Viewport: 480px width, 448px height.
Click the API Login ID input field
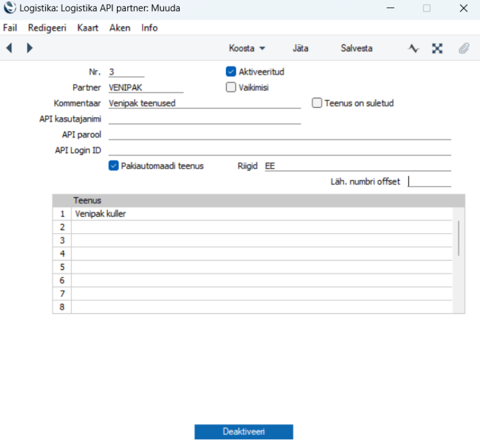tap(280, 150)
